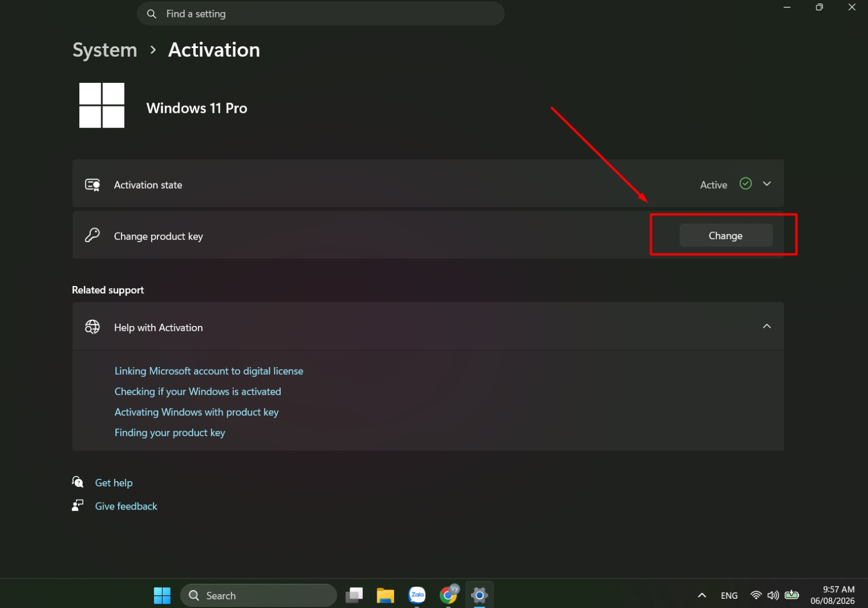Open Linking Microsoft account to digital license
Image resolution: width=868 pixels, height=608 pixels.
(209, 371)
